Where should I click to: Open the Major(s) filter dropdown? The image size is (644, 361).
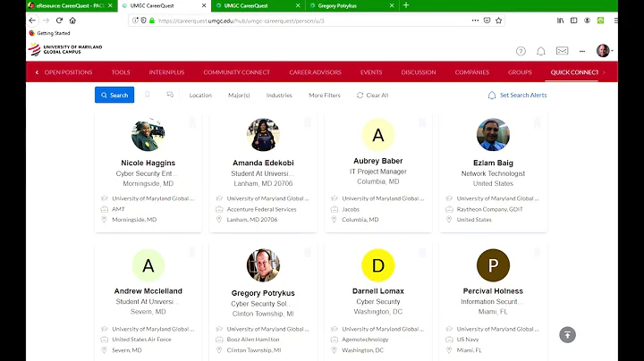point(239,96)
